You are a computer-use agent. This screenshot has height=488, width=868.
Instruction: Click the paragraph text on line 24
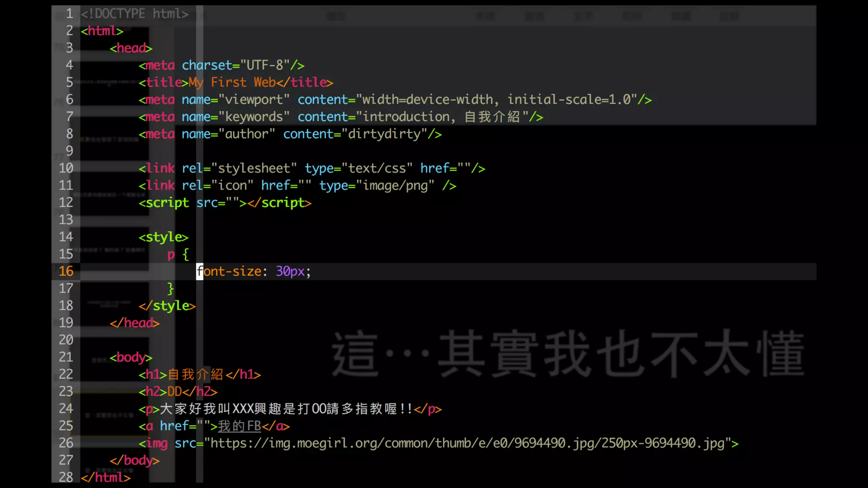click(286, 409)
